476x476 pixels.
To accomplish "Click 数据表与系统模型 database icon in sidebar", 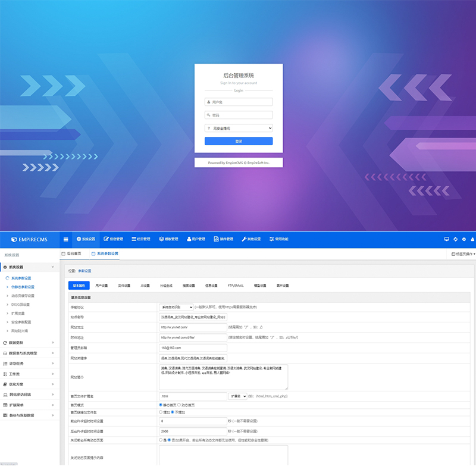I will coord(5,353).
